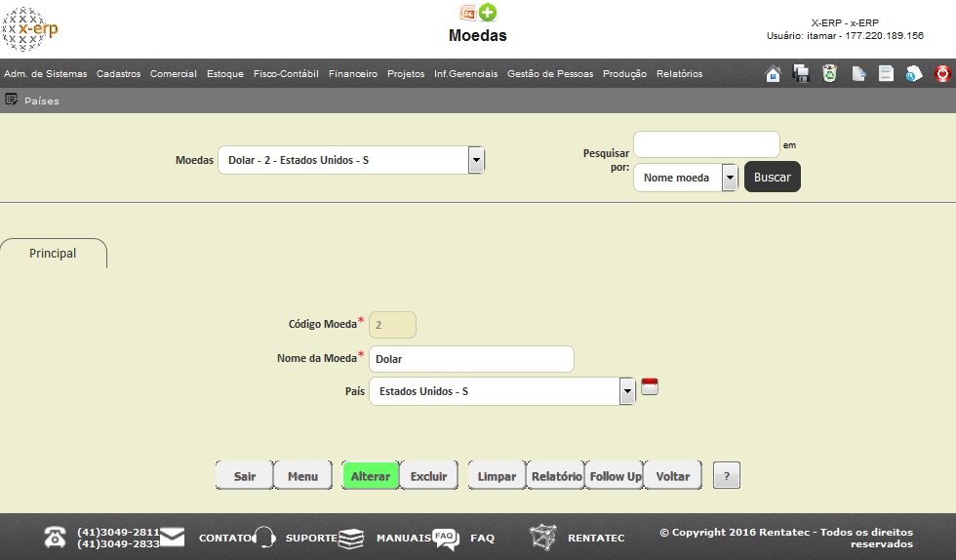Click the stacked books manuals icon
Viewport: 956px width, 560px height.
350,539
